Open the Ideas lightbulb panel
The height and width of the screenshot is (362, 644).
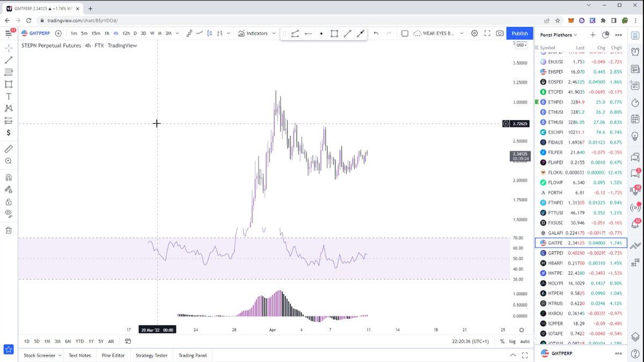(635, 136)
